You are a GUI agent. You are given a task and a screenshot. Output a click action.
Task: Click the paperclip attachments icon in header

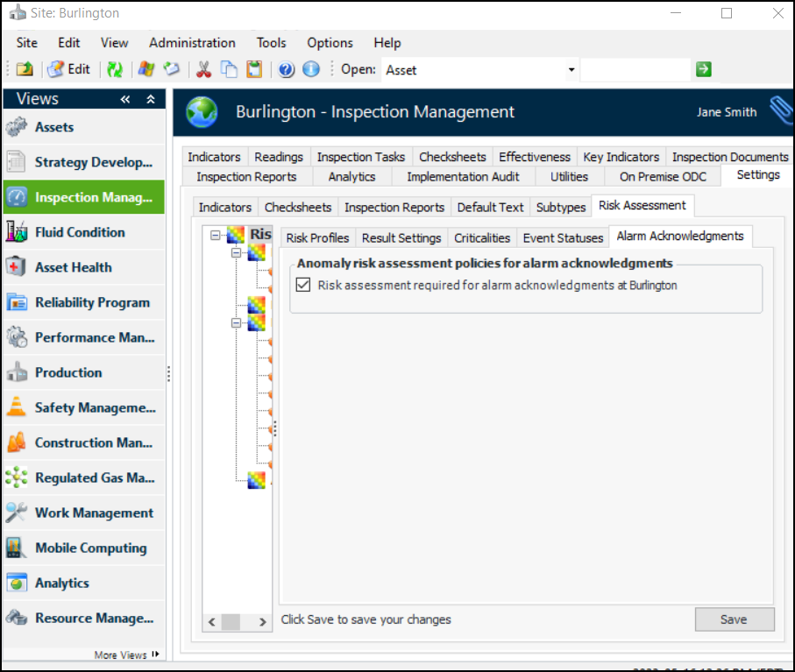pos(779,111)
